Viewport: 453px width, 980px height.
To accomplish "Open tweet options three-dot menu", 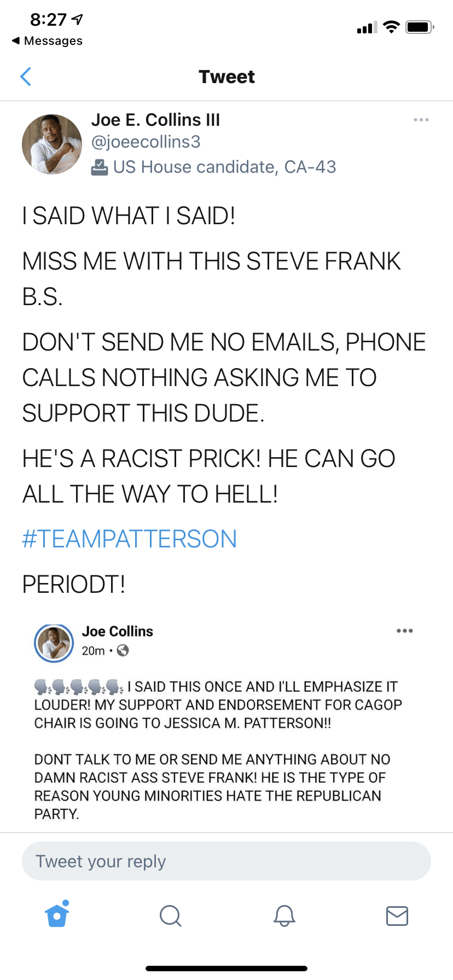I will tap(421, 120).
